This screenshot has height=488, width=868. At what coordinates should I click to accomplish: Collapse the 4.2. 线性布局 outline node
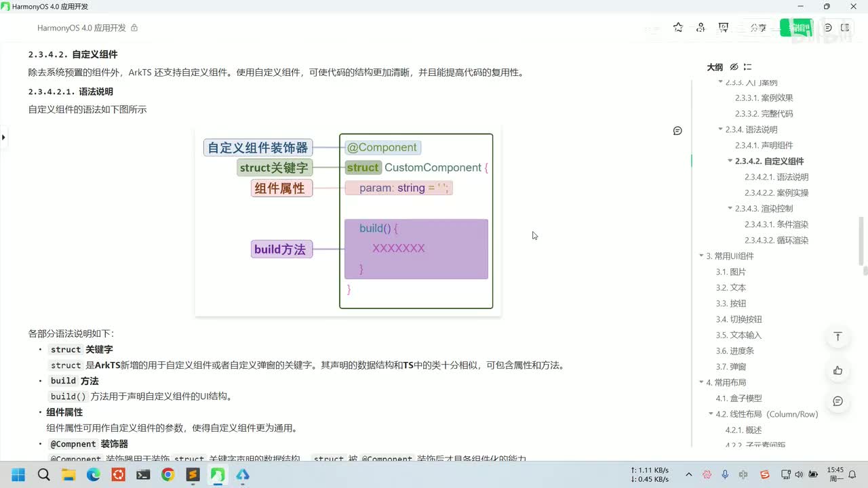(x=711, y=414)
